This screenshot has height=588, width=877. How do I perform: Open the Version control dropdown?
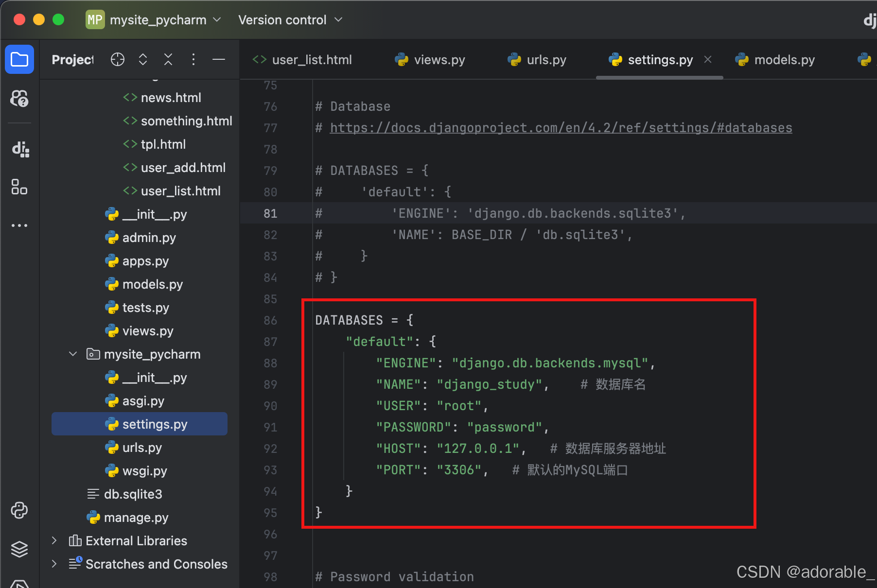coord(290,20)
